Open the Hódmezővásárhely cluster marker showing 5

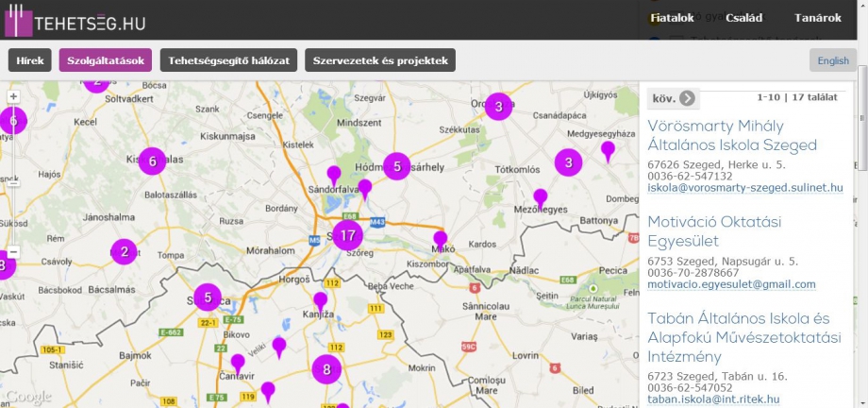click(397, 166)
